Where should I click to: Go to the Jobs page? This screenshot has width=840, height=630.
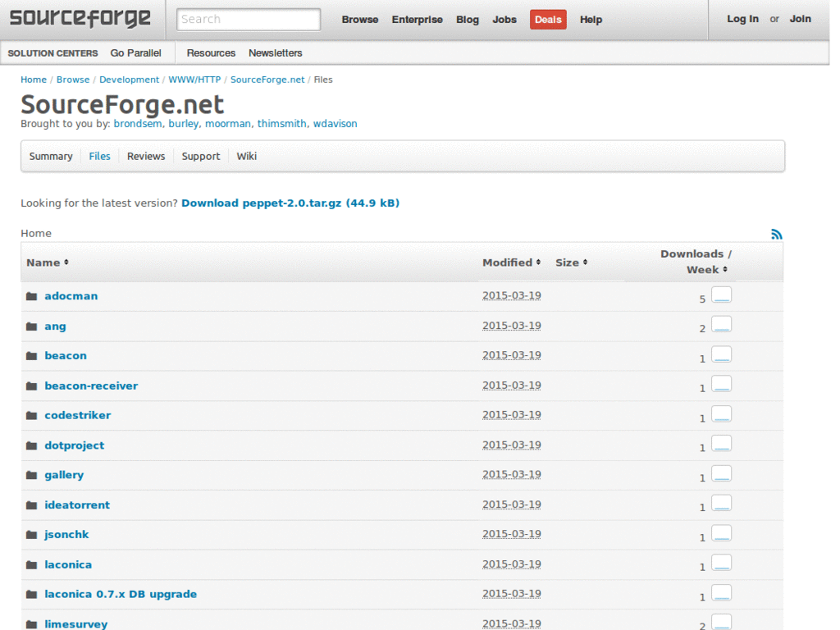point(504,20)
